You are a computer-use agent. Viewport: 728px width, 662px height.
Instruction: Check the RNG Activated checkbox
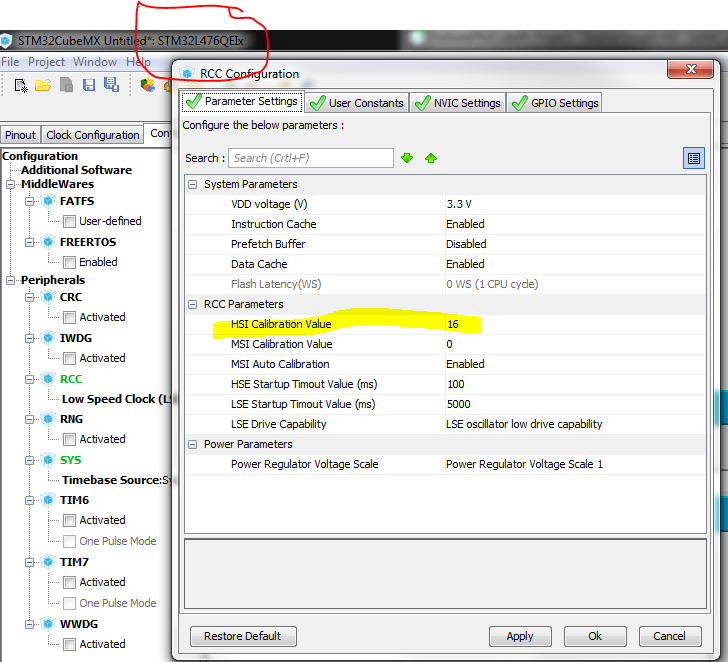70,439
